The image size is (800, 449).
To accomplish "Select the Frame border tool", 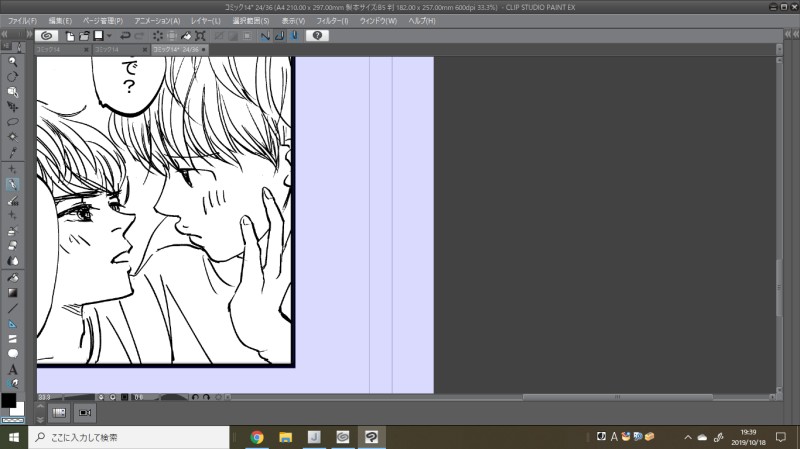I will tap(13, 339).
